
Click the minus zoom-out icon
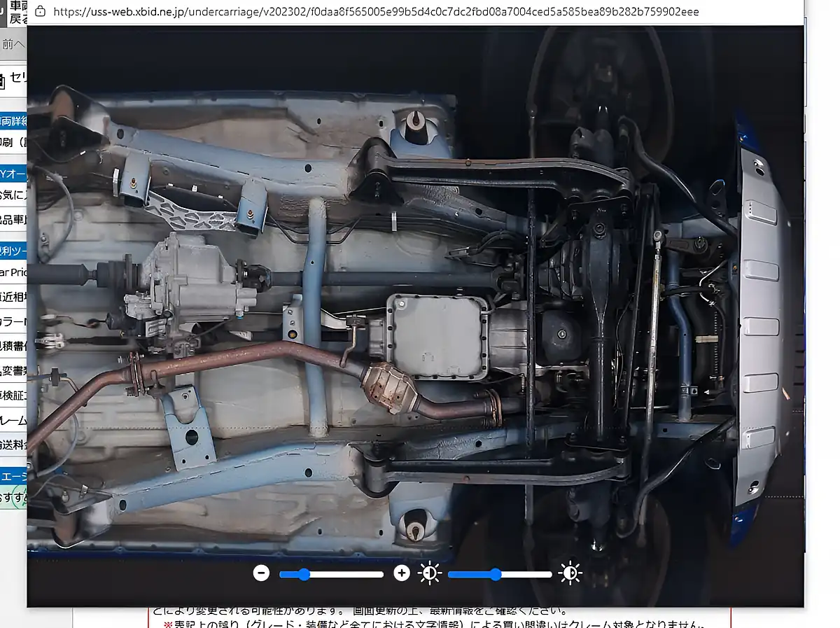(x=261, y=573)
